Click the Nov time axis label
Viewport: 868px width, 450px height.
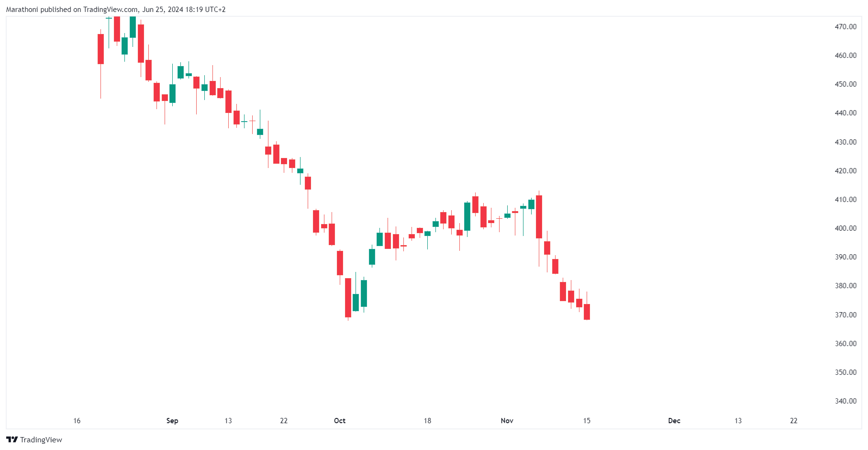[x=507, y=421]
